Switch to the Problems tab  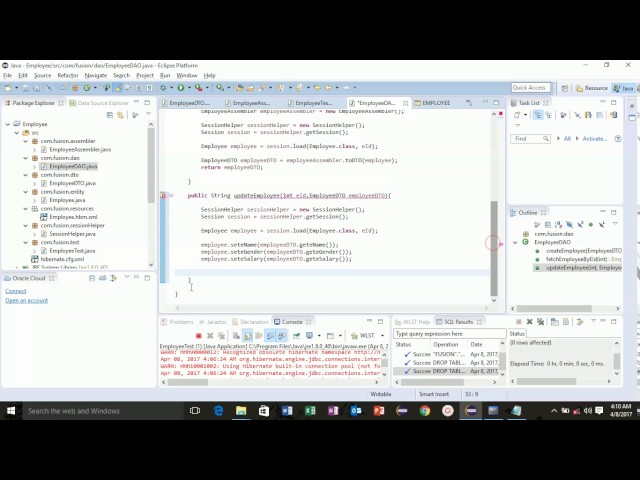[177, 322]
